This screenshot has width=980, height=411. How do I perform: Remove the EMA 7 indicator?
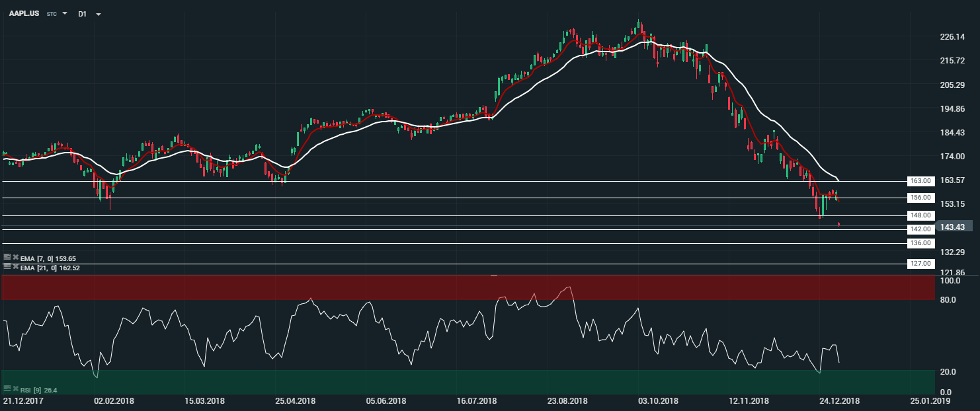15,257
